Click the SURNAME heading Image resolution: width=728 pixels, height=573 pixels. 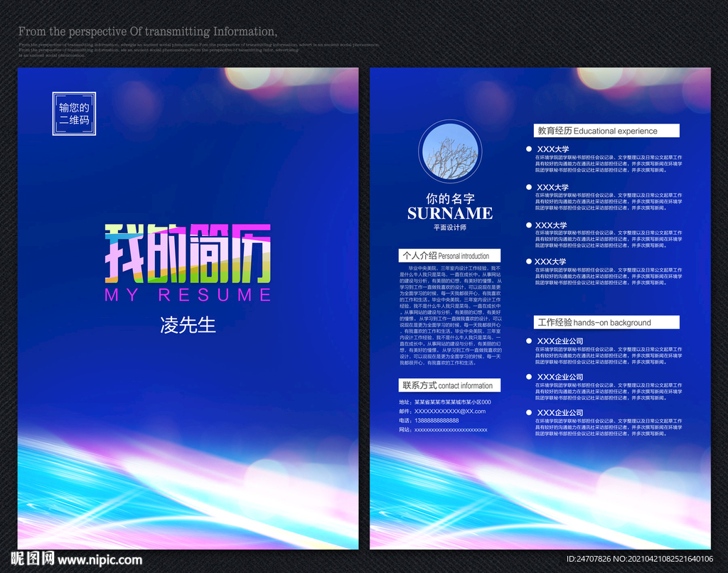450,213
